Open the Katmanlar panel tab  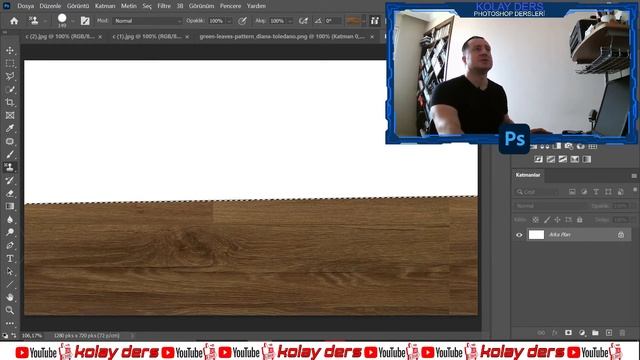click(528, 175)
